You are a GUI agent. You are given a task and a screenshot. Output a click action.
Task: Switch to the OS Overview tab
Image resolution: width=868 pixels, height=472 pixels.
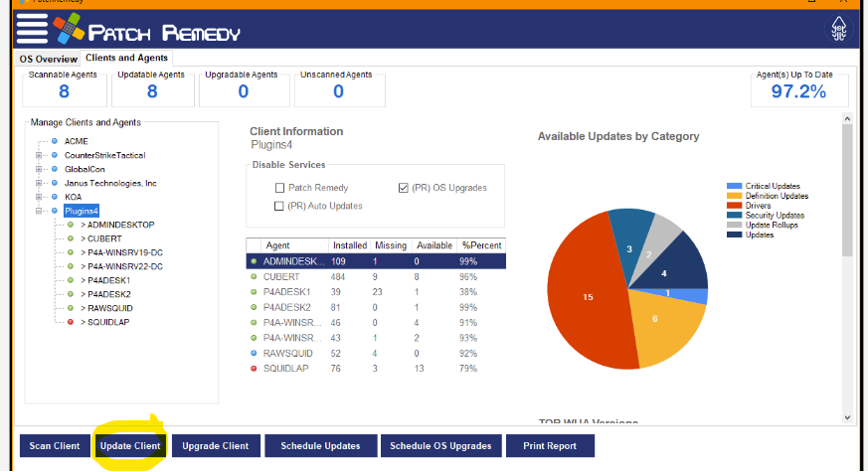(48, 59)
